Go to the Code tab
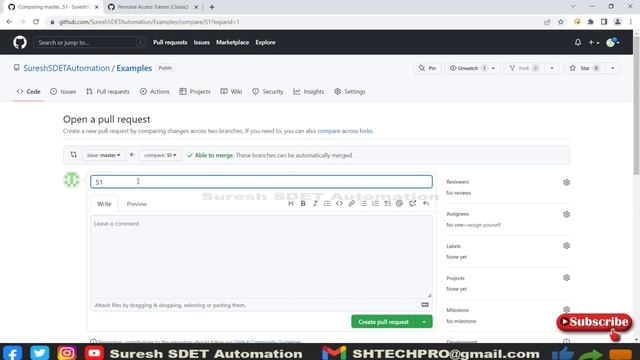The image size is (640, 360). click(x=29, y=92)
